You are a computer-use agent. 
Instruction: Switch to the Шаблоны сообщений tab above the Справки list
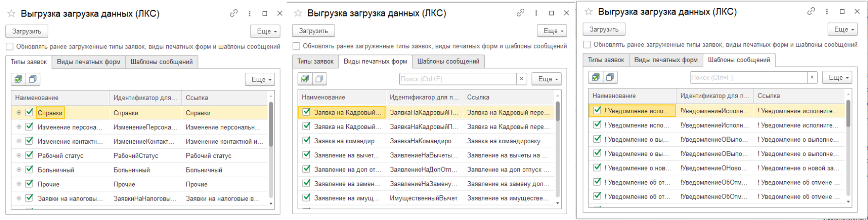(x=162, y=62)
